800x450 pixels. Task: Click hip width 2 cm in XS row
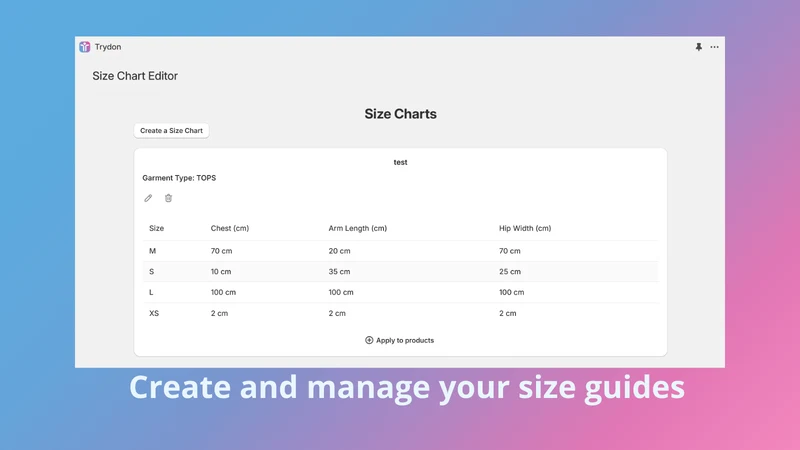click(508, 313)
